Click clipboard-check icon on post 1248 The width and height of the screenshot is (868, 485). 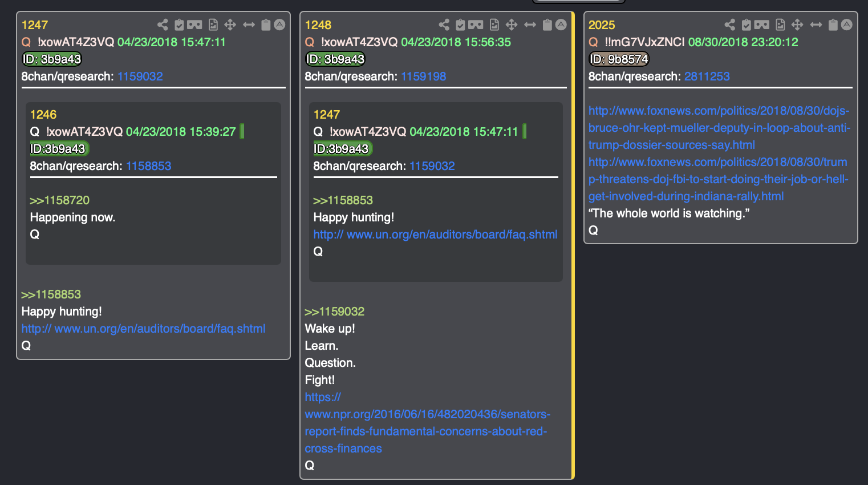click(x=460, y=25)
